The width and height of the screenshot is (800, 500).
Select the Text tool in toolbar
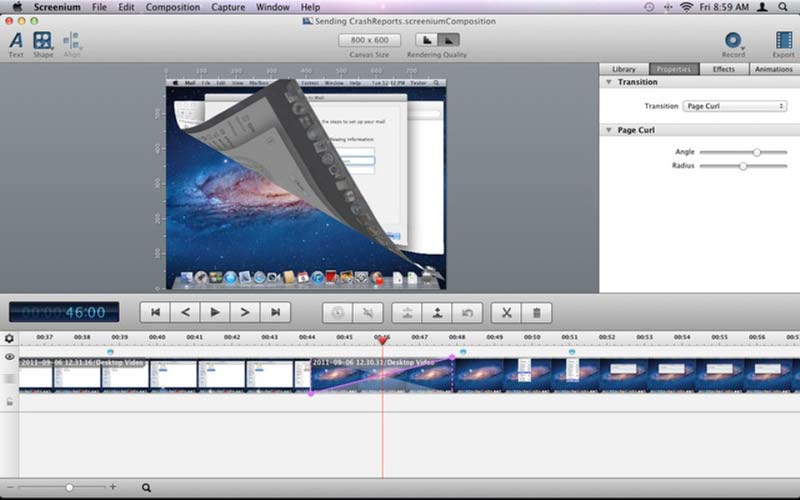pyautogui.click(x=16, y=41)
